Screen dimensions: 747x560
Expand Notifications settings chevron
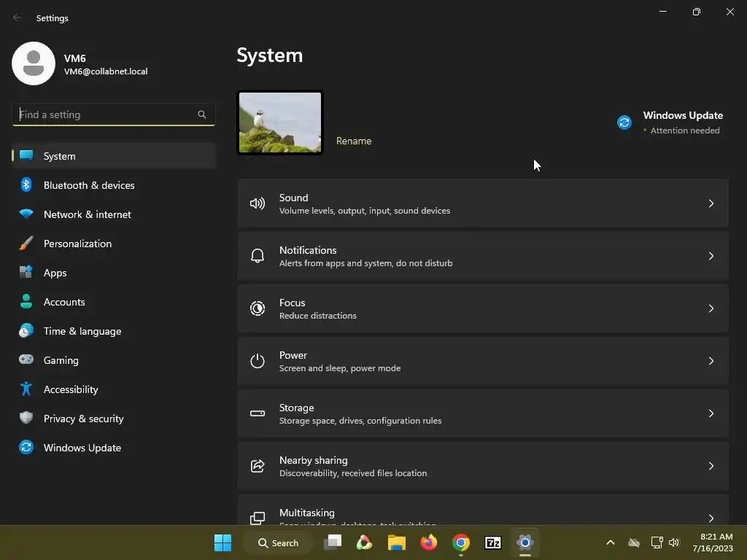click(x=711, y=256)
